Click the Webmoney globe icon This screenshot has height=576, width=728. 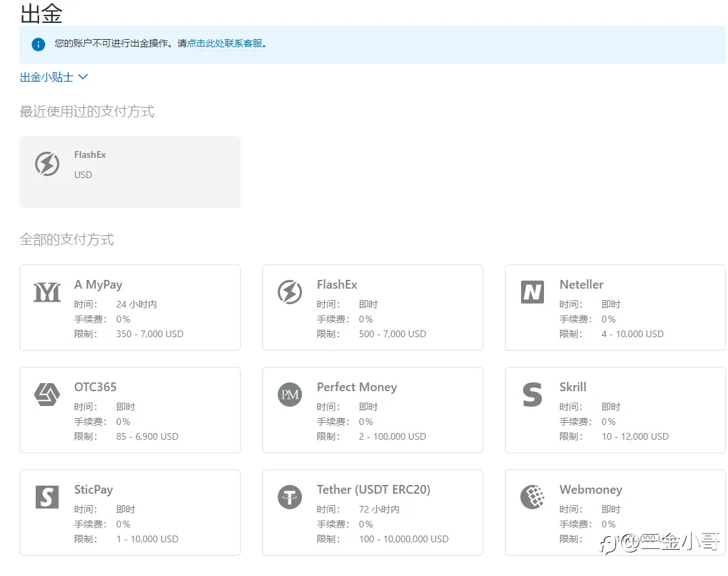[533, 497]
